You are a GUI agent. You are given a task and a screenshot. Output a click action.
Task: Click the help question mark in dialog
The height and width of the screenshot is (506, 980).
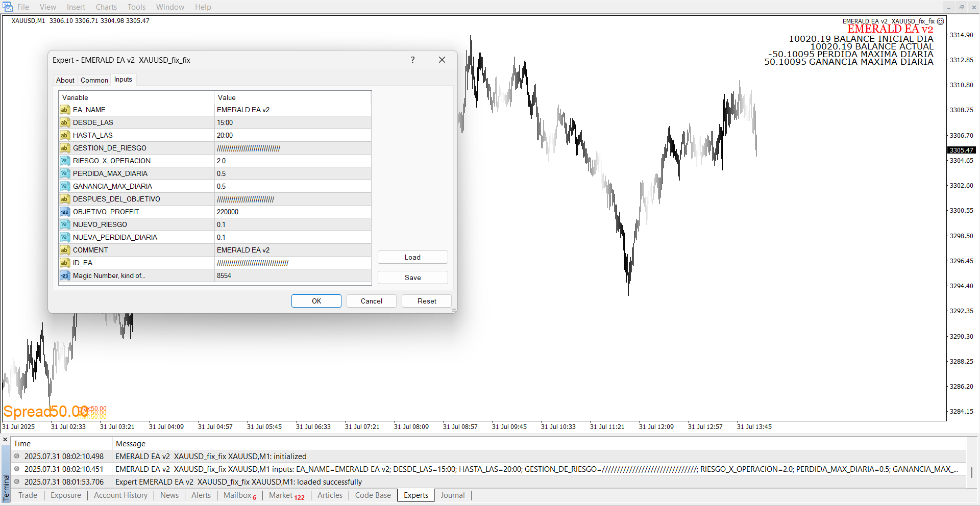(412, 60)
